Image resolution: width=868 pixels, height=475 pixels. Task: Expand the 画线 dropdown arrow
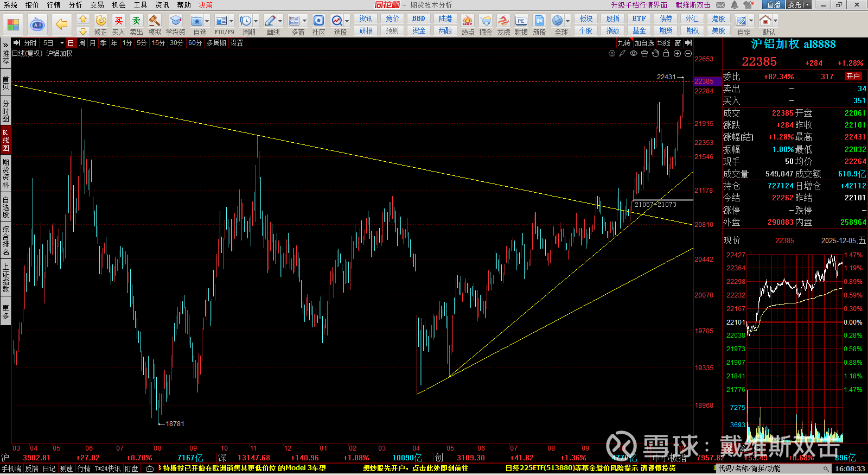(x=280, y=21)
